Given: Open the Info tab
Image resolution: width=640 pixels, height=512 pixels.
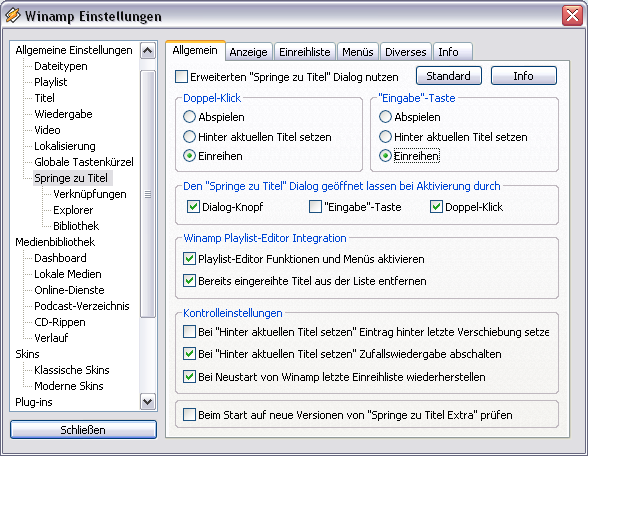Looking at the screenshot, I should [452, 52].
